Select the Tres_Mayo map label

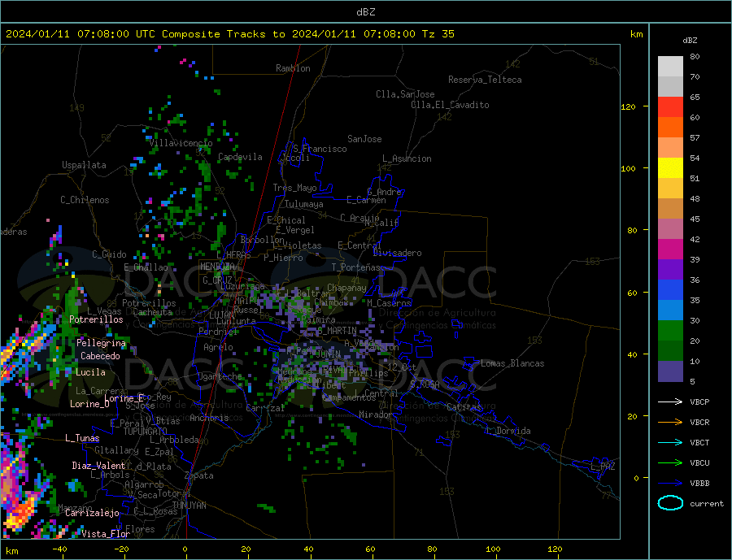pos(295,188)
